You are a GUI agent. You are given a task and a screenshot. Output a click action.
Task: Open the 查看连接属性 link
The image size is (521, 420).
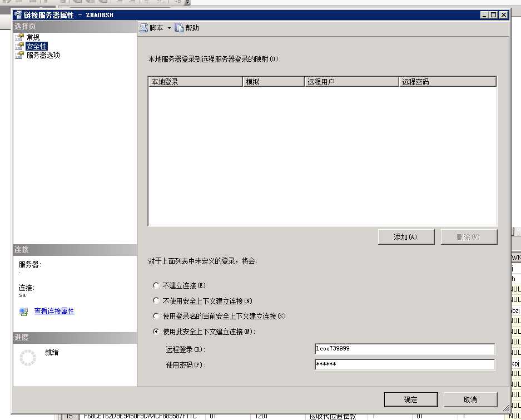tap(54, 311)
